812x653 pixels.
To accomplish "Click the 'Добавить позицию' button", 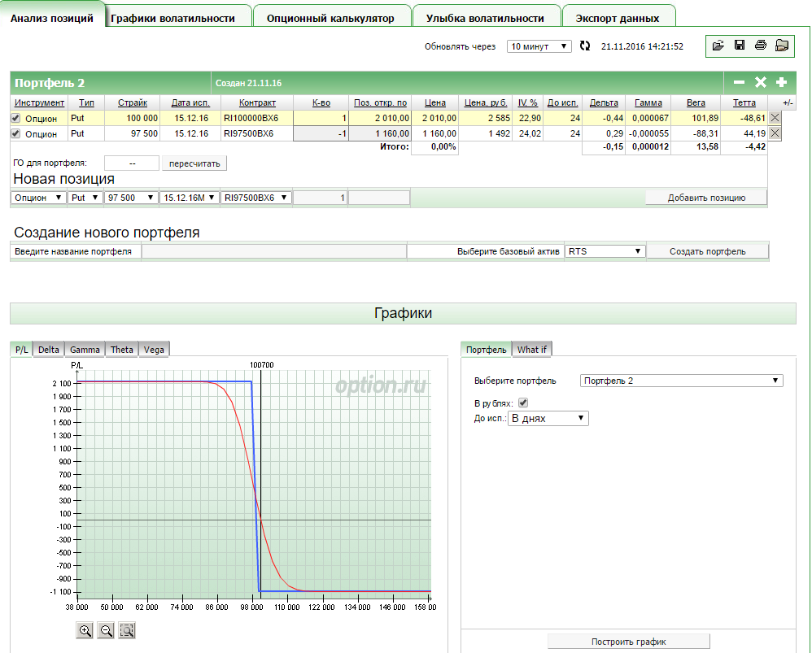I will [x=705, y=198].
